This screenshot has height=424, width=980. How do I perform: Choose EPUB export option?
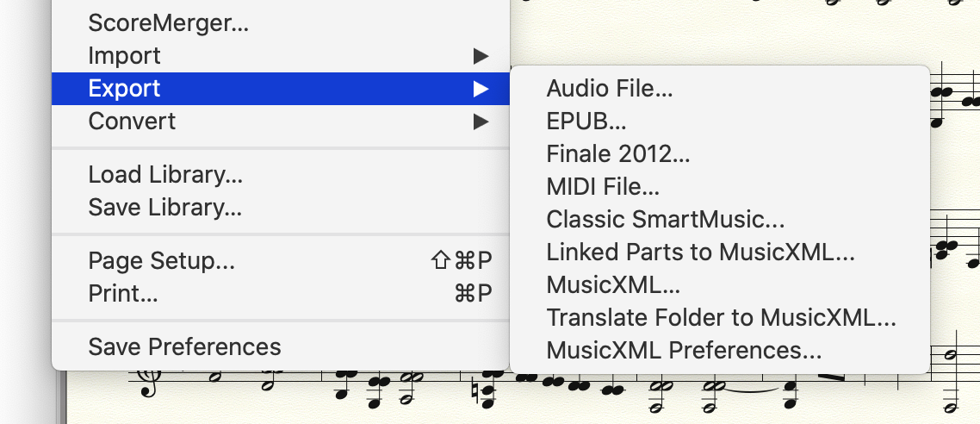click(586, 122)
